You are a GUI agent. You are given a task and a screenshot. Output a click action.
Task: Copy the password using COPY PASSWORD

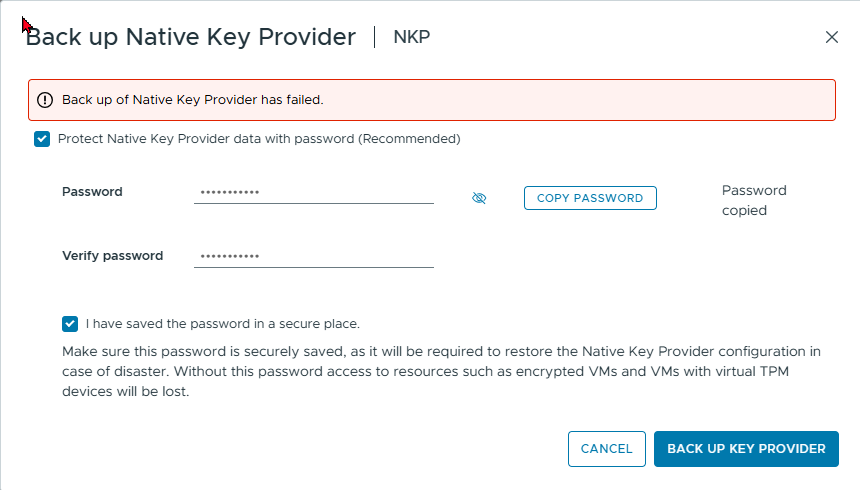(590, 198)
